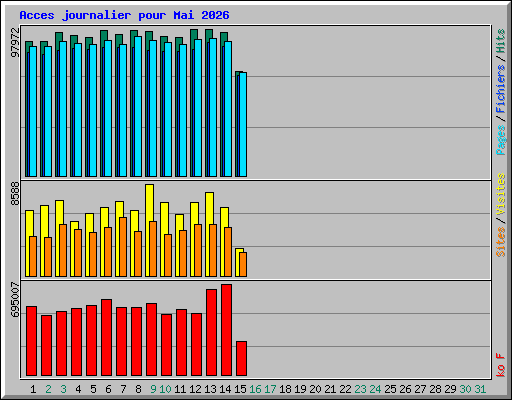Viewport: 512px width, 400px height.
Task: Click the 'Fichiers' legend label
Action: click(500, 89)
